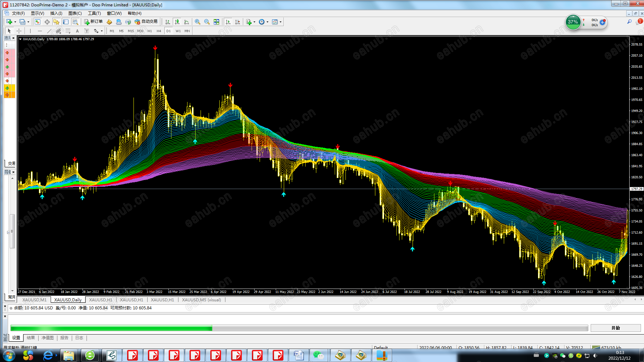
Task: Expand the periodicity clock dropdown
Action: (267, 22)
